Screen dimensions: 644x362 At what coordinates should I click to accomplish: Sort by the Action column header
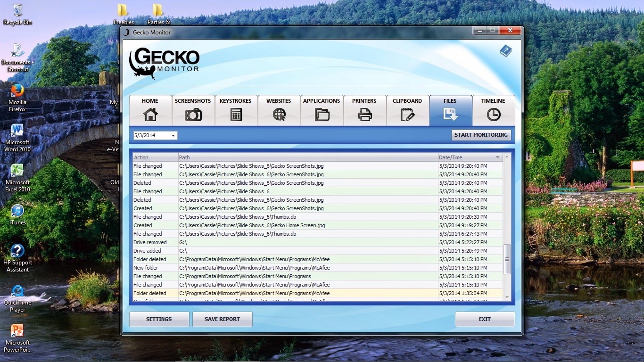pos(155,157)
